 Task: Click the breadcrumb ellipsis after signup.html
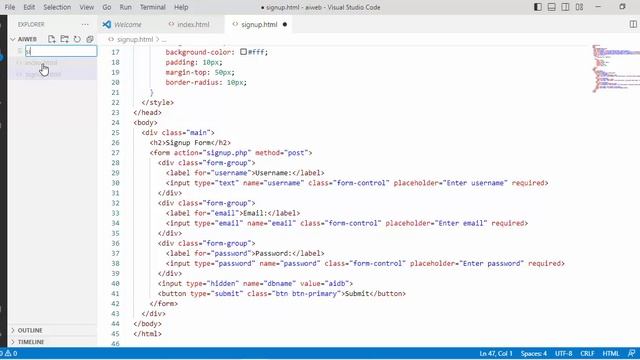click(x=164, y=40)
